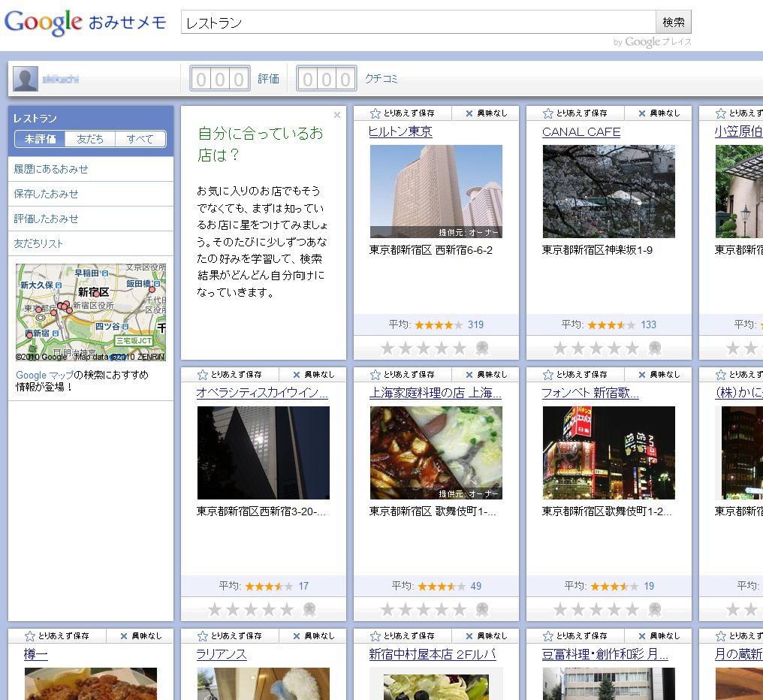Open the フォンベト 新宿歌 title link
This screenshot has width=763, height=700.
coord(590,393)
